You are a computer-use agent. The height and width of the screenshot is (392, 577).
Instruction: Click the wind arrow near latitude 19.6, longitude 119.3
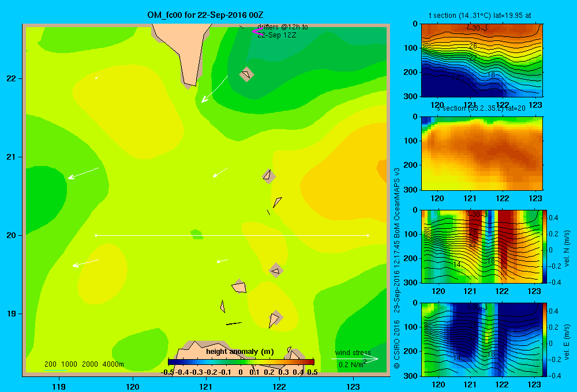[x=85, y=263]
